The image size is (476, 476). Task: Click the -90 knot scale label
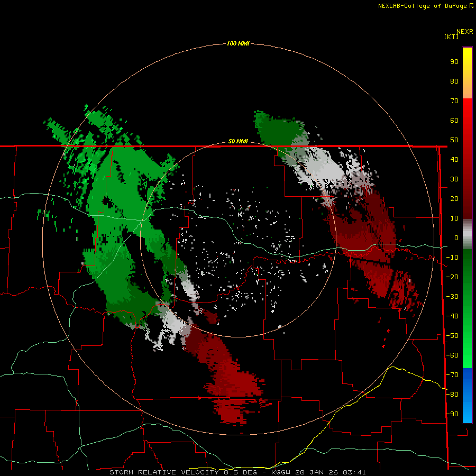coord(452,414)
